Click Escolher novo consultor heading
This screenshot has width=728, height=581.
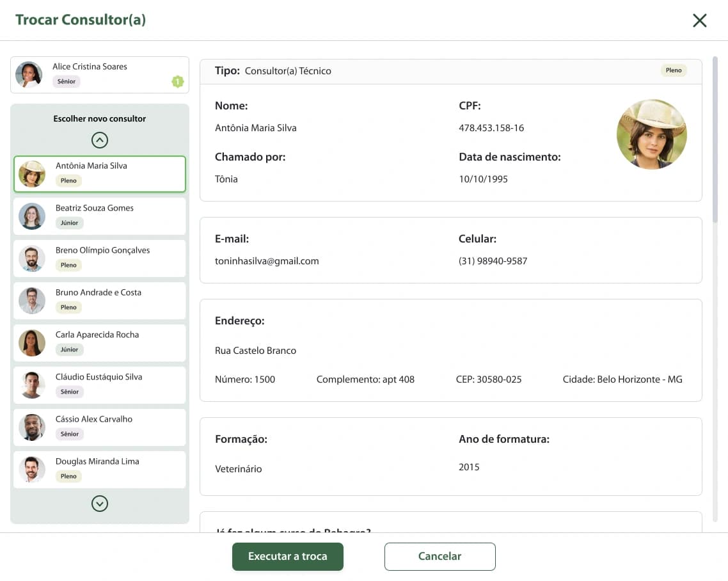(x=99, y=118)
